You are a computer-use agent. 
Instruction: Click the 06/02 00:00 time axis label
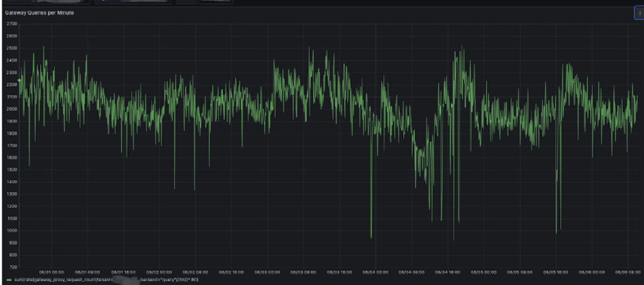[x=159, y=272]
